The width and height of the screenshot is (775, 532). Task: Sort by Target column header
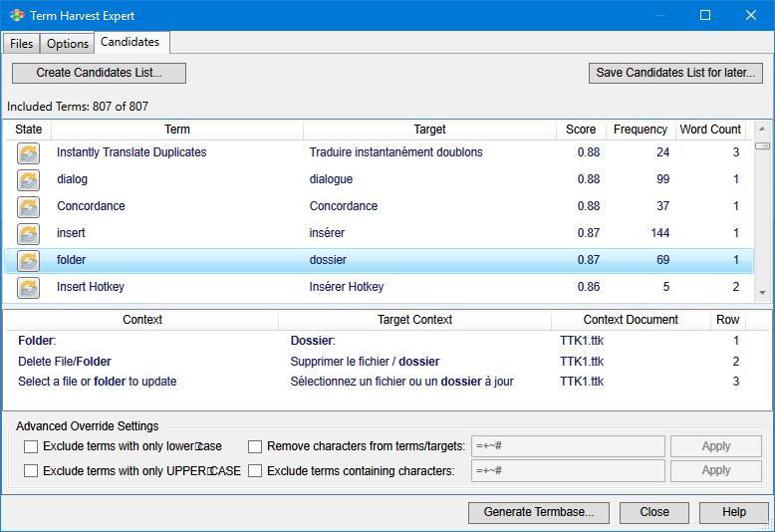pos(429,130)
